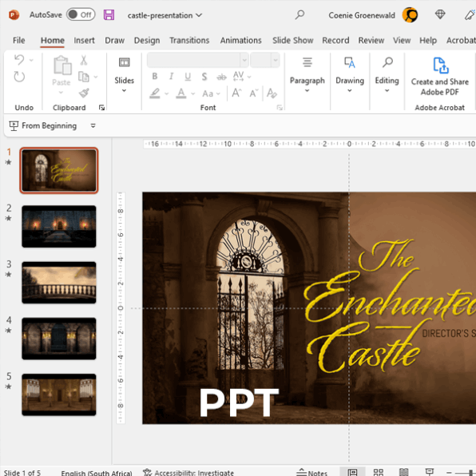The width and height of the screenshot is (476, 476).
Task: Open Character Spacing AV options
Action: [x=242, y=77]
